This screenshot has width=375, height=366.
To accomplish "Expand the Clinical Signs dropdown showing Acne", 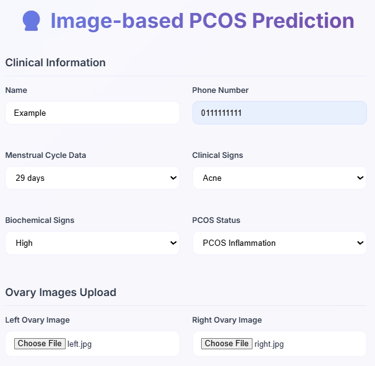I will click(279, 178).
